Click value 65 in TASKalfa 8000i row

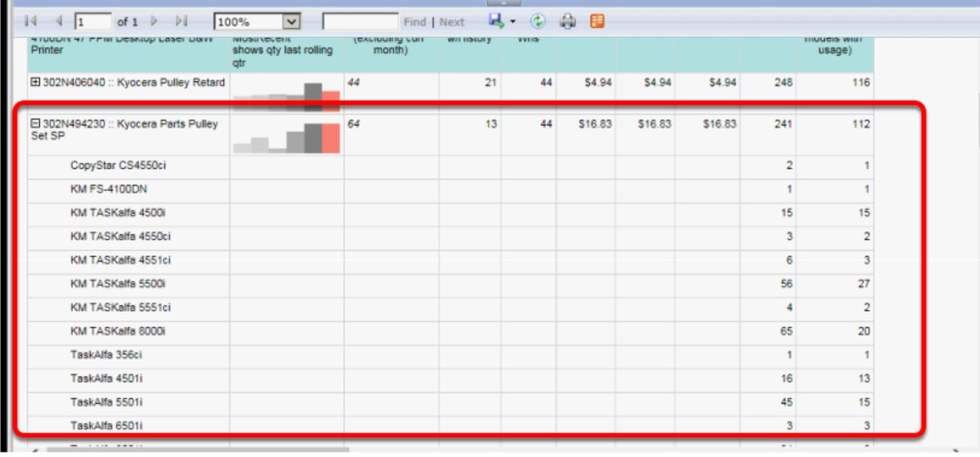pos(787,331)
